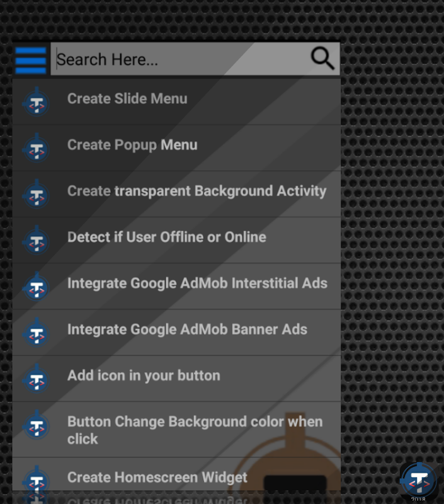
Task: Open Create Popup Menu tutorial
Action: pos(176,148)
